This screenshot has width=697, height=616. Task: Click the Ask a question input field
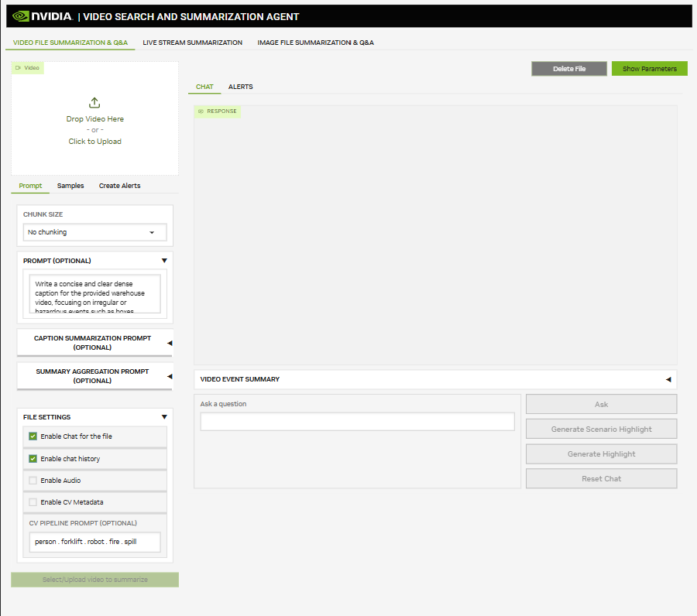click(x=358, y=421)
